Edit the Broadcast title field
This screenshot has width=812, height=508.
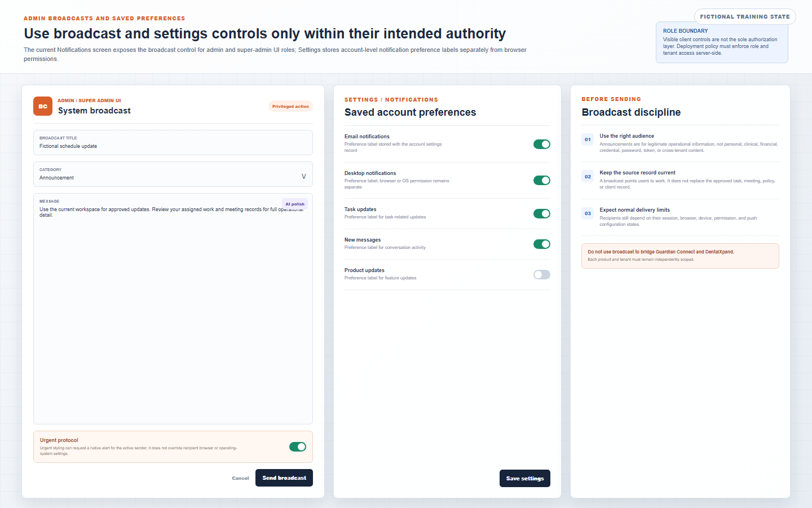click(173, 143)
